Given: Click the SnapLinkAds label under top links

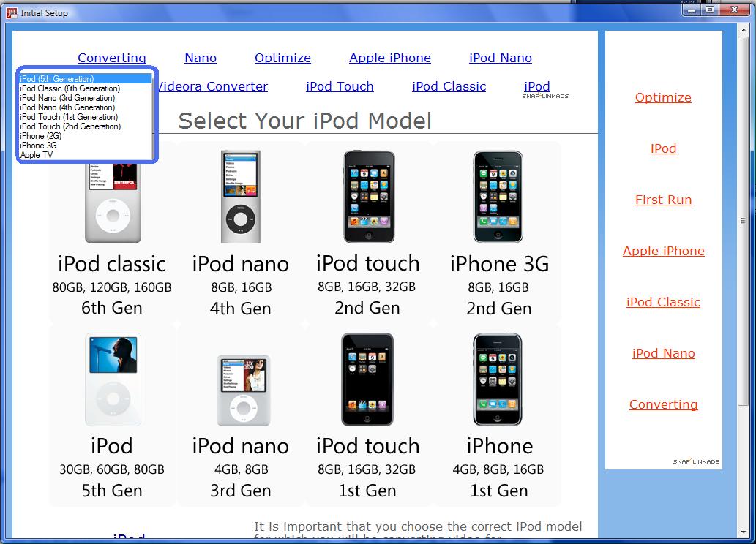Looking at the screenshot, I should click(x=545, y=96).
